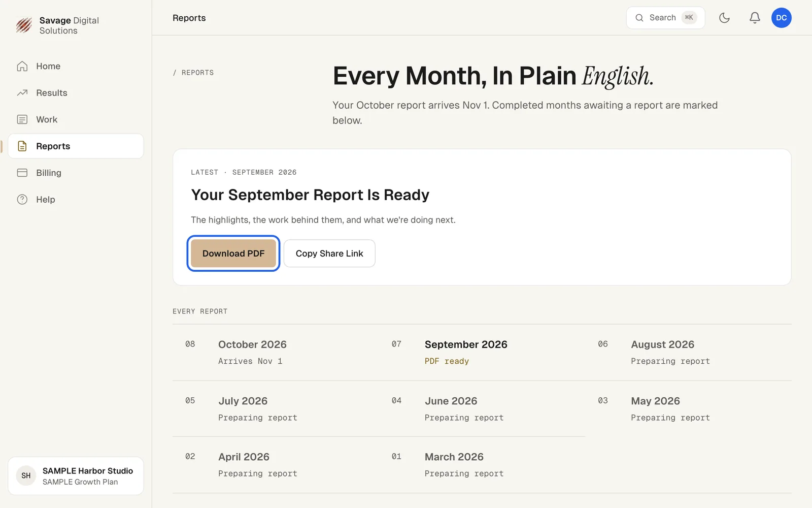
Task: Open the September 2026 report entry
Action: [x=482, y=353]
